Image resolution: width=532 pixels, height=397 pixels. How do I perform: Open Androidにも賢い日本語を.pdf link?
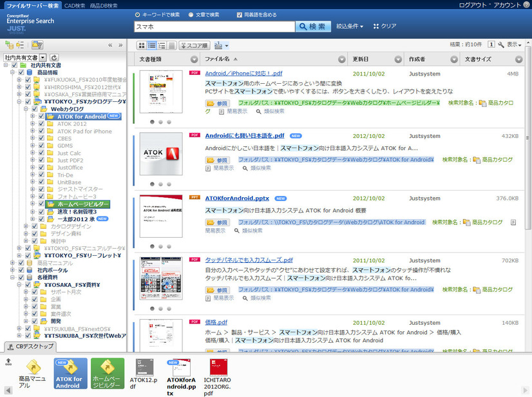coord(245,136)
